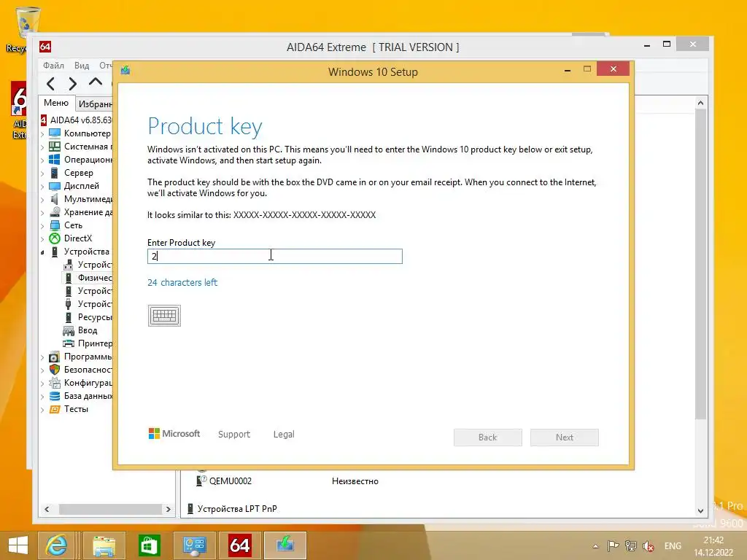Click the Action Center flag tray icon
The width and height of the screenshot is (747, 560).
[613, 546]
